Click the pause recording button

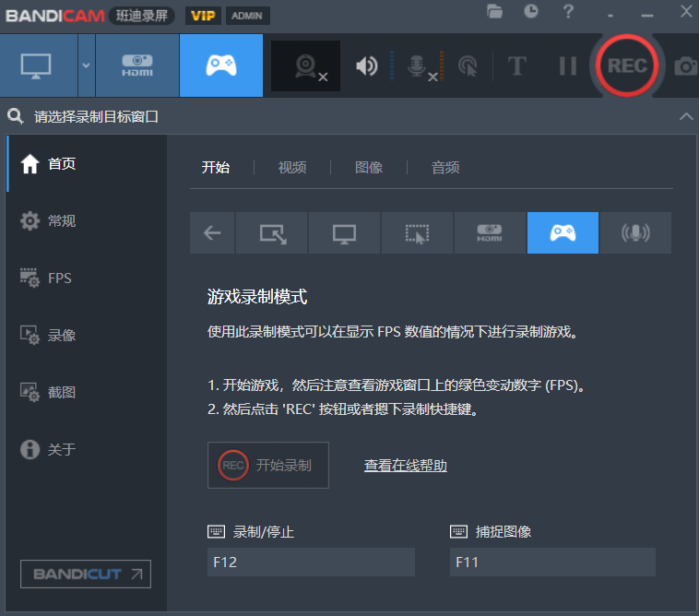568,66
